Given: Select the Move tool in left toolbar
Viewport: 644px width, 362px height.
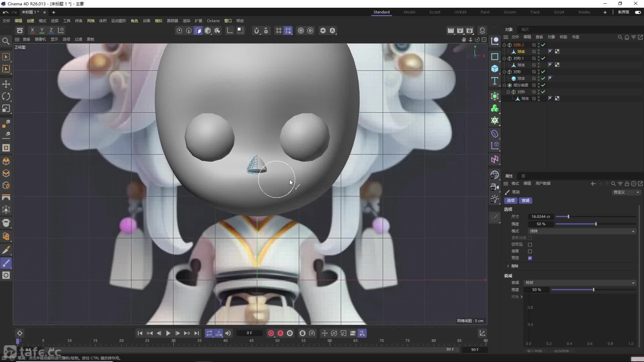Looking at the screenshot, I should click(6, 84).
